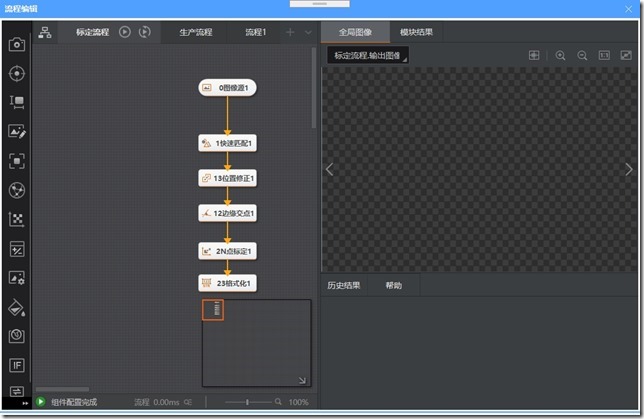The image size is (644, 419).
Task: Select the 23格式化1 node
Action: pyautogui.click(x=228, y=283)
